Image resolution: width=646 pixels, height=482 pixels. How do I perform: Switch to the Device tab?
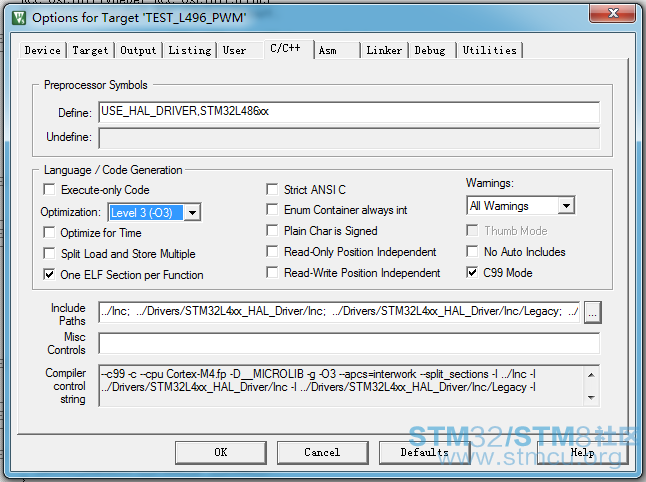coord(42,50)
